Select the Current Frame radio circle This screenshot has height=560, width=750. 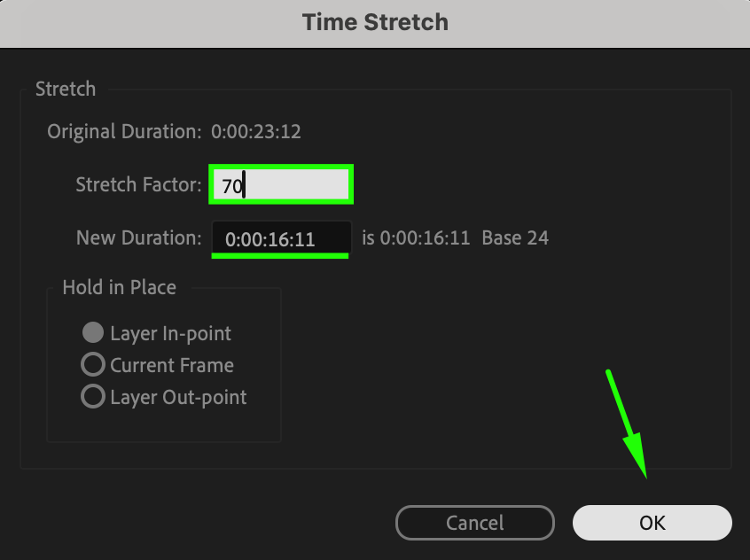[x=93, y=365]
